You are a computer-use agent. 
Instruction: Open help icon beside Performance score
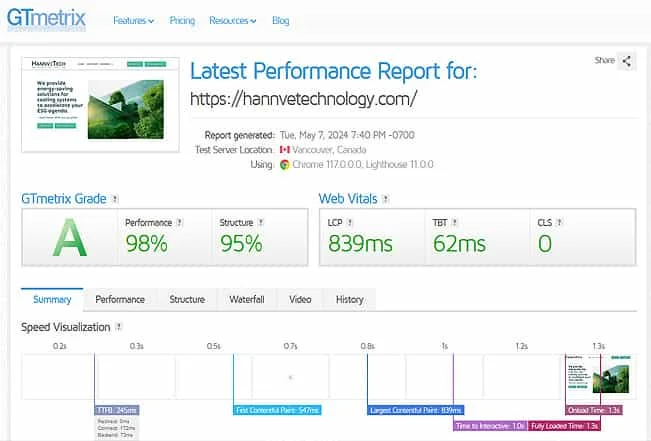(x=179, y=223)
